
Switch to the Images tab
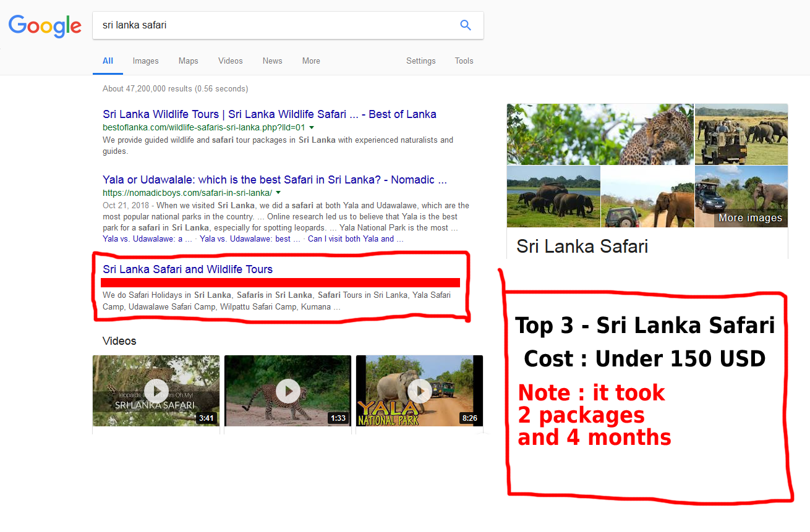[x=145, y=61]
